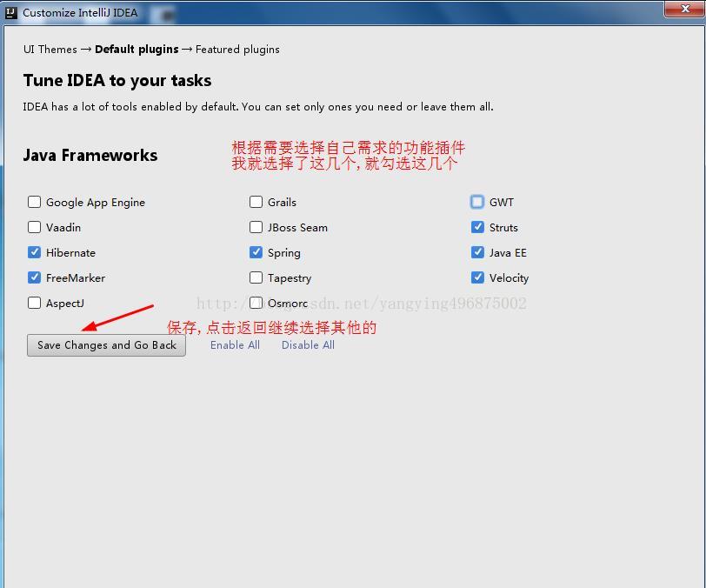
Task: Click the UI Themes breadcrumb step
Action: (50, 49)
